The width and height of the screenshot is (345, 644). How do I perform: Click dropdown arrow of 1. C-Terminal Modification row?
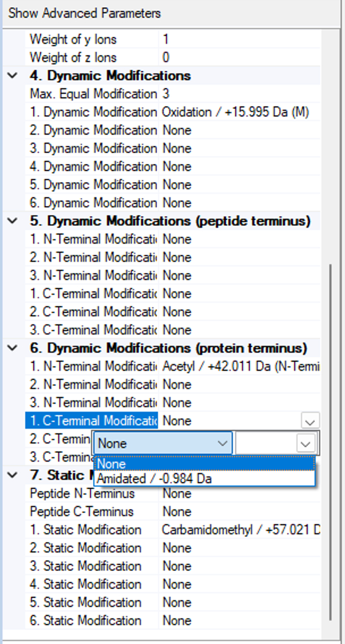tap(310, 421)
